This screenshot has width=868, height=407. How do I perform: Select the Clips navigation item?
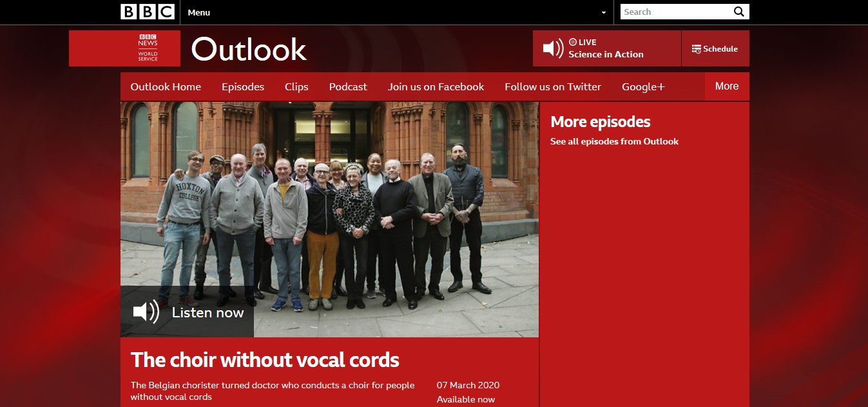[296, 86]
